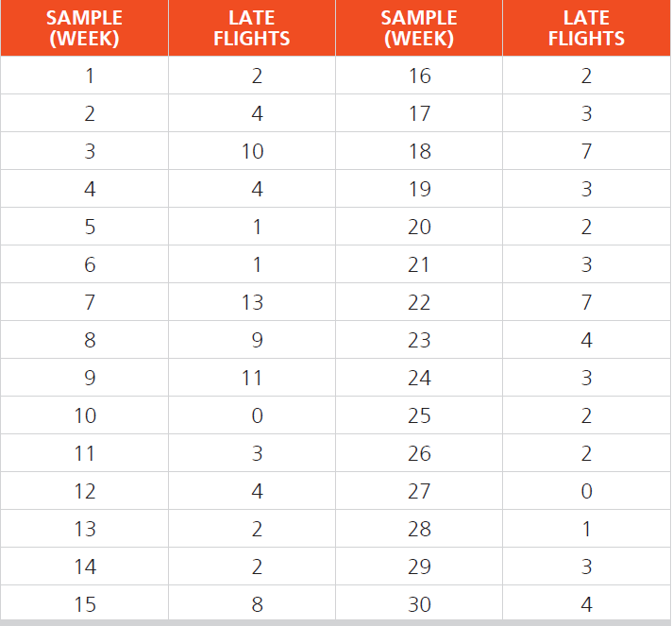Select week 15 cell

click(x=84, y=603)
